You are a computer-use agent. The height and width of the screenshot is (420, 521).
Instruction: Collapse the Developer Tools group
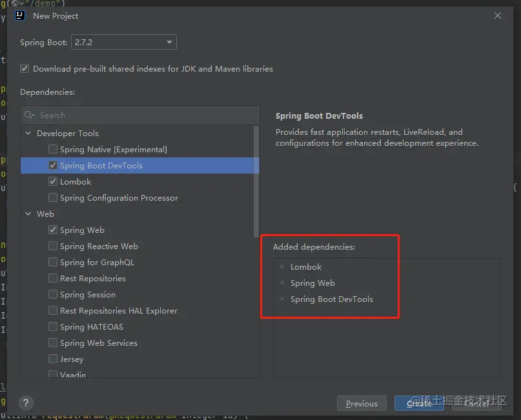28,133
